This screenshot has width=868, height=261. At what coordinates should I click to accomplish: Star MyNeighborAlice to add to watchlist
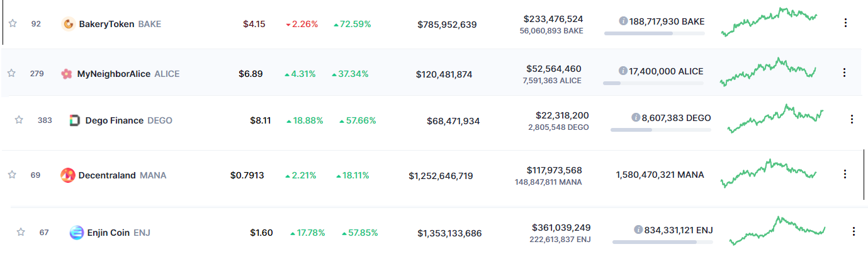click(x=11, y=73)
